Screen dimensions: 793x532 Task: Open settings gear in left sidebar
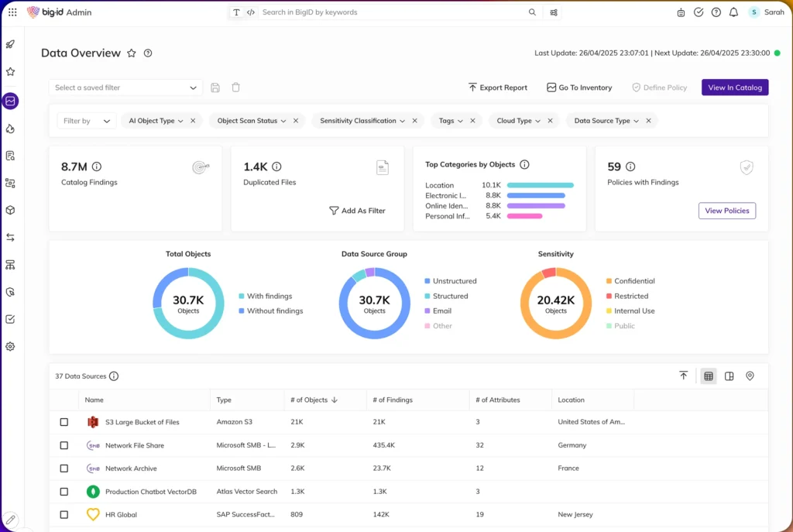pyautogui.click(x=10, y=346)
